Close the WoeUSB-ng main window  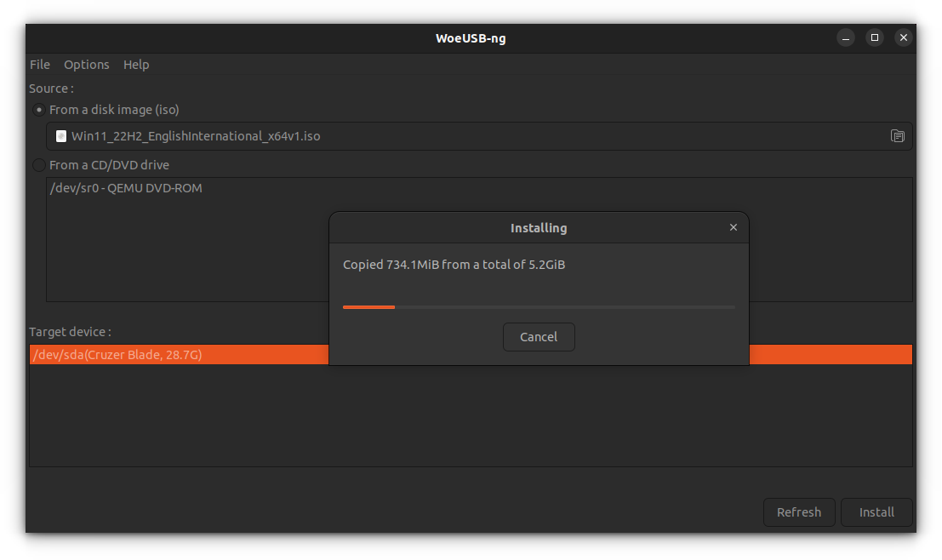tap(903, 37)
